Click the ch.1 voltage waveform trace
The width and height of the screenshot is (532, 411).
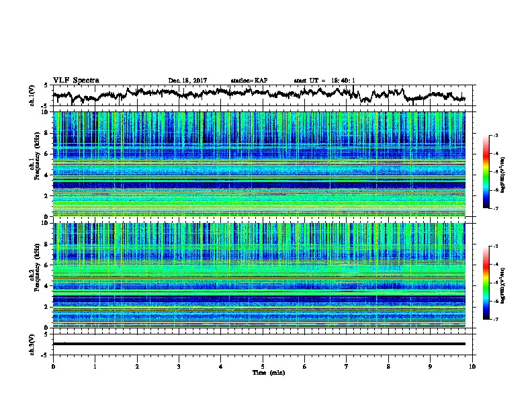[x=259, y=94]
